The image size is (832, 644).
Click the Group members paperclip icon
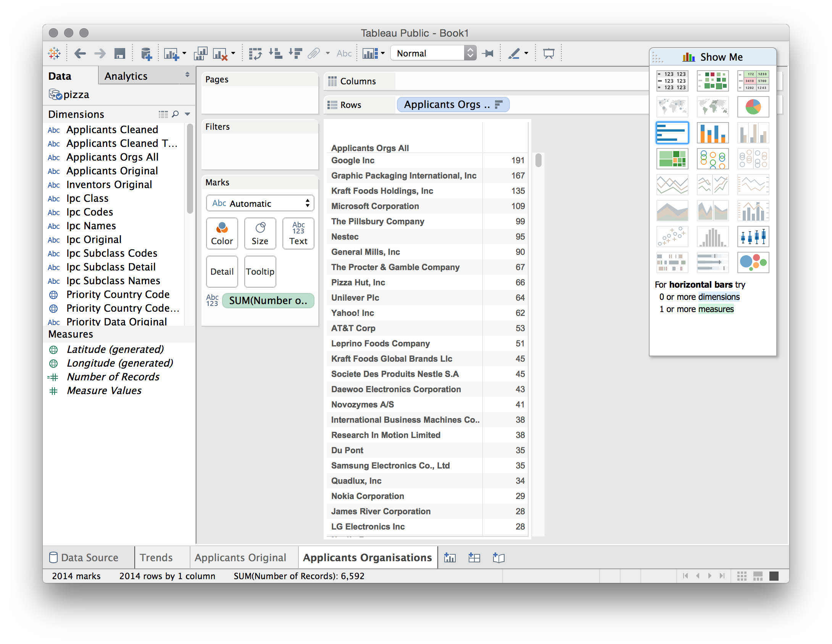pyautogui.click(x=314, y=53)
